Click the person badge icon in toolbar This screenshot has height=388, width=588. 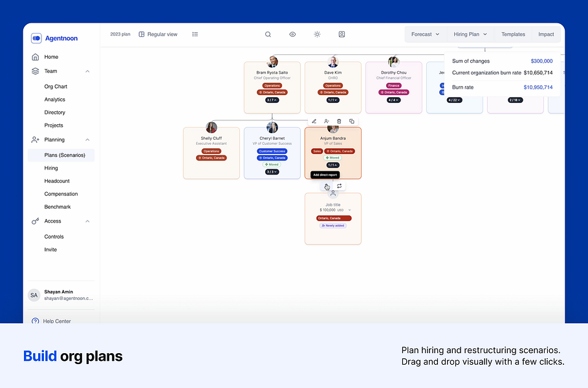(x=342, y=34)
